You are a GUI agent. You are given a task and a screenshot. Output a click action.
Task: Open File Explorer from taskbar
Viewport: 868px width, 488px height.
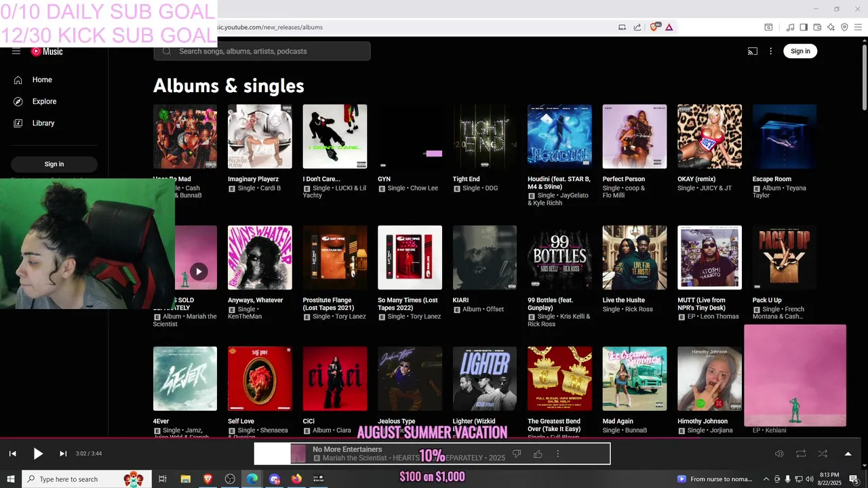click(x=185, y=479)
